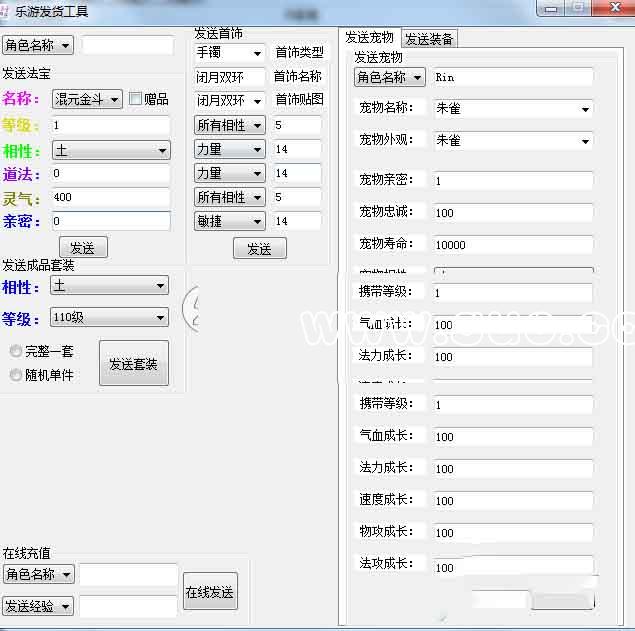Toggle the 赠品 checkbox
Screen dimensions: 635x631
(x=136, y=99)
